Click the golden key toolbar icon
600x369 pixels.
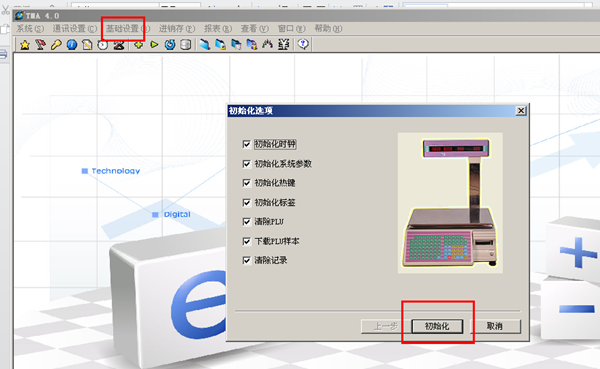point(56,45)
